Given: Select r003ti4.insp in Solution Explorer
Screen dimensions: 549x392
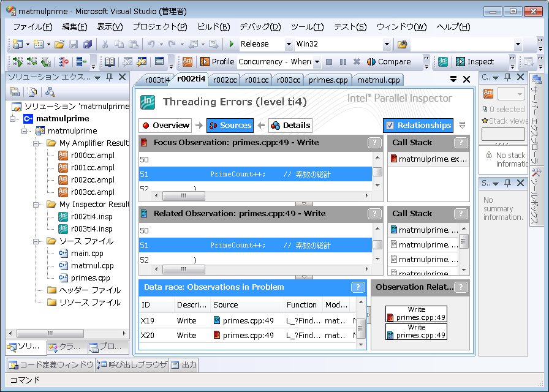Looking at the screenshot, I should click(x=85, y=229).
